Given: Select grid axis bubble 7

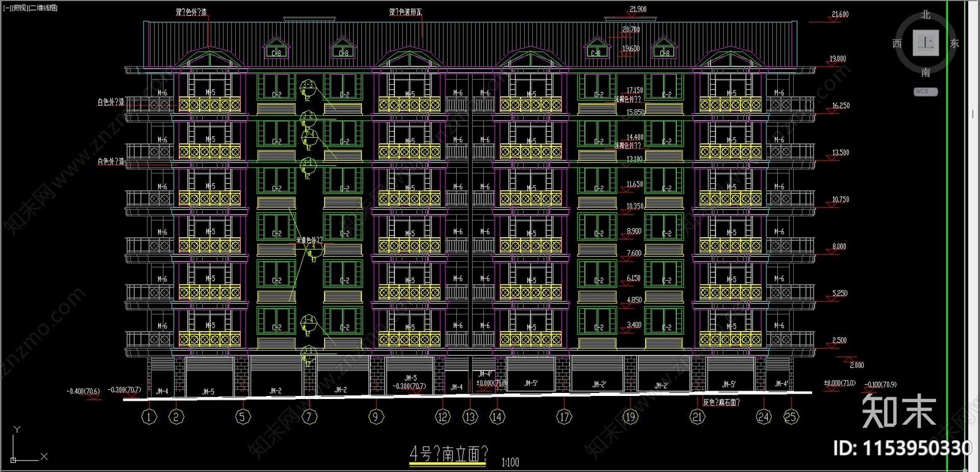Looking at the screenshot, I should tap(309, 417).
